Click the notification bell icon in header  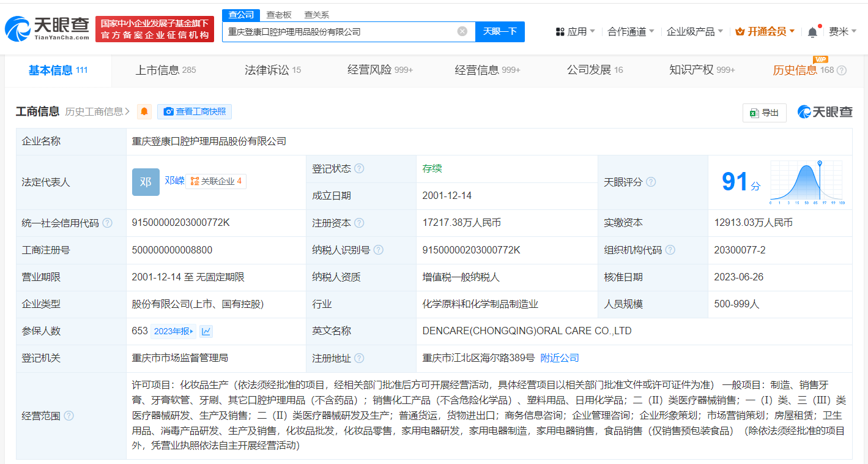pyautogui.click(x=812, y=32)
